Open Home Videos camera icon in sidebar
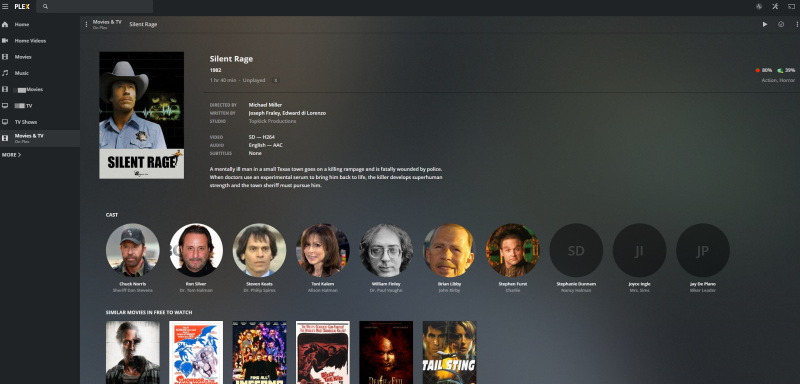 5,41
